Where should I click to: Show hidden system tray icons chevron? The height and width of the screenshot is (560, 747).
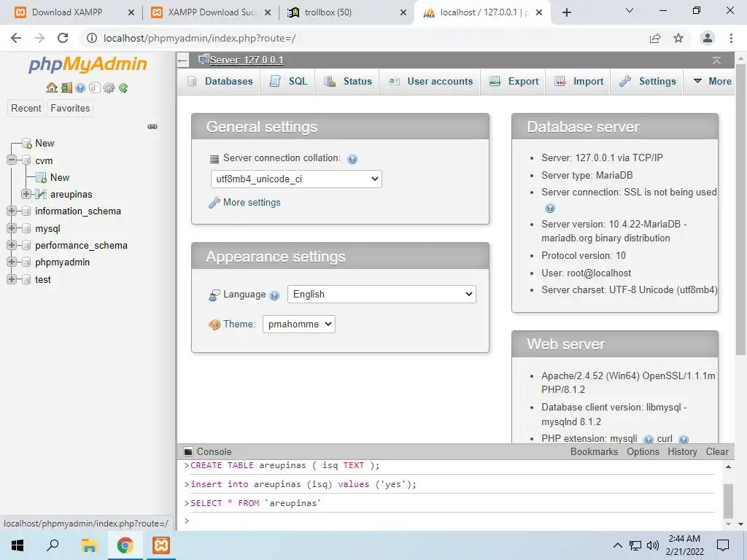coord(617,545)
